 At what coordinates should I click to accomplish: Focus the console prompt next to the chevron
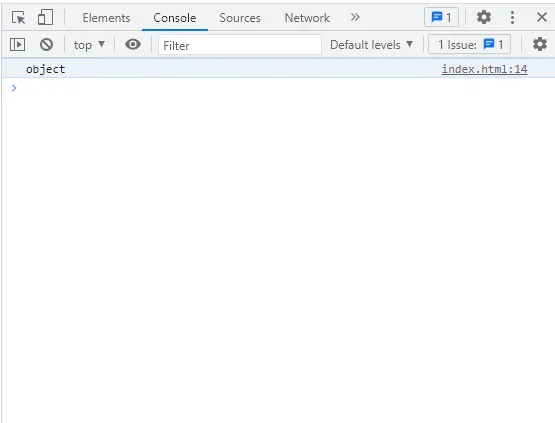point(283,88)
